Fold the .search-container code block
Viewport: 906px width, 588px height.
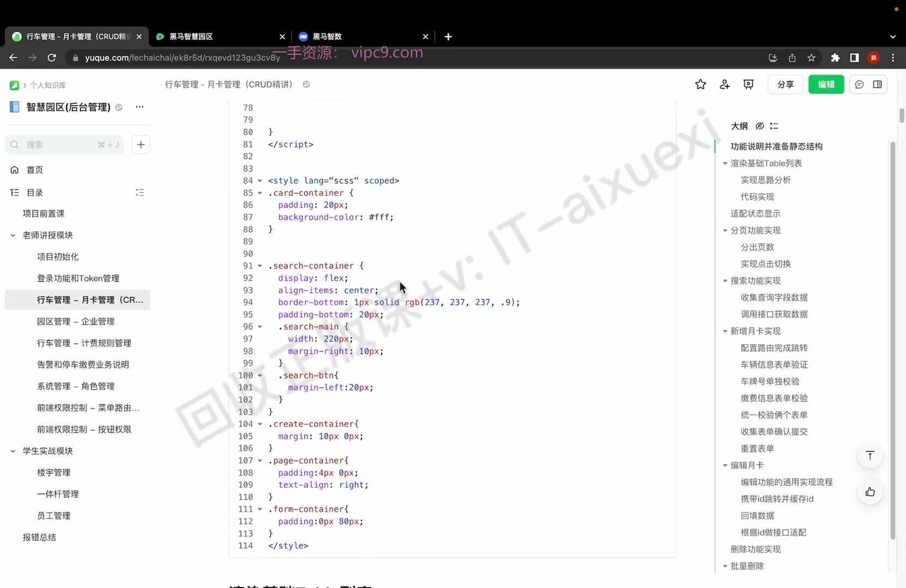260,266
